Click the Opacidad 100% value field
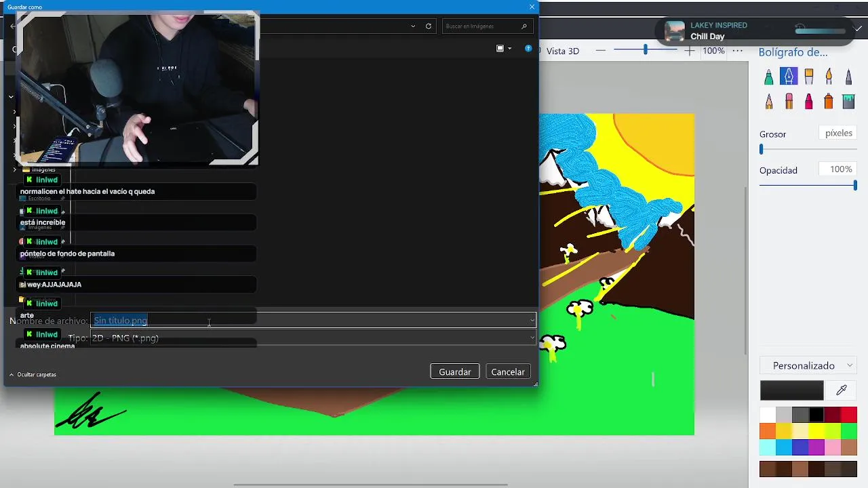Screen dimensions: 868x488 838,169
